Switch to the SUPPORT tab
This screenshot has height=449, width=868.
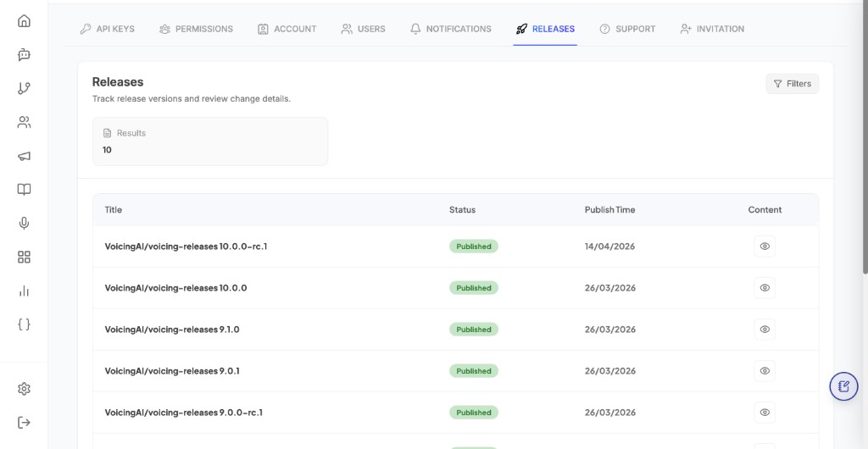click(x=627, y=29)
